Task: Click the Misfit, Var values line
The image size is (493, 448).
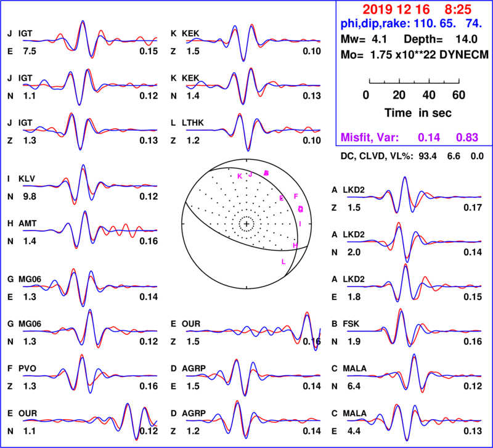Action: click(x=409, y=137)
